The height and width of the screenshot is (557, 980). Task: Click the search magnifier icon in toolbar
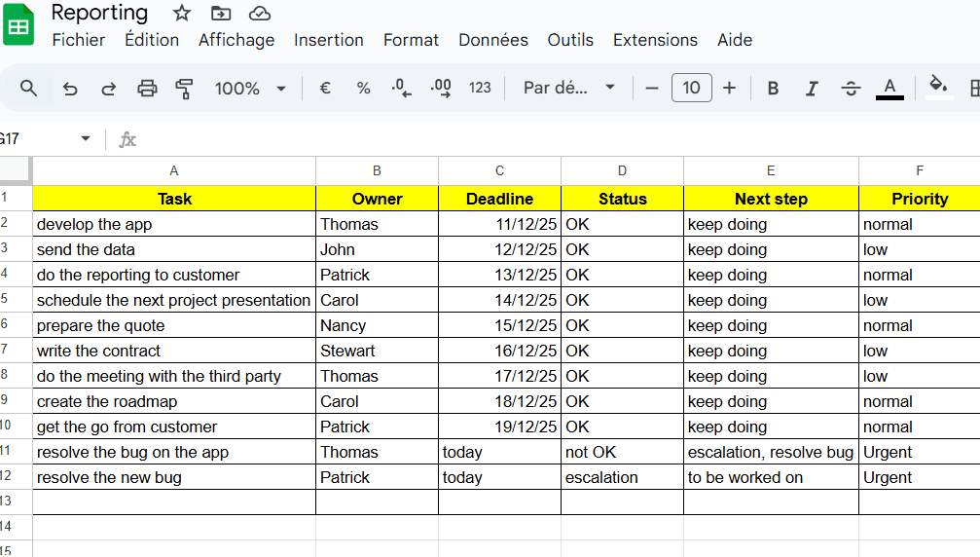click(29, 89)
